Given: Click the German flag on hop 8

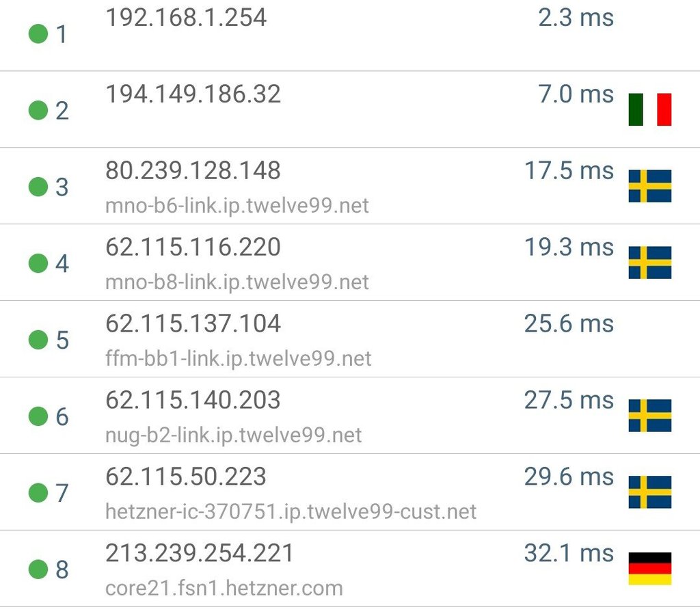Looking at the screenshot, I should 649,569.
